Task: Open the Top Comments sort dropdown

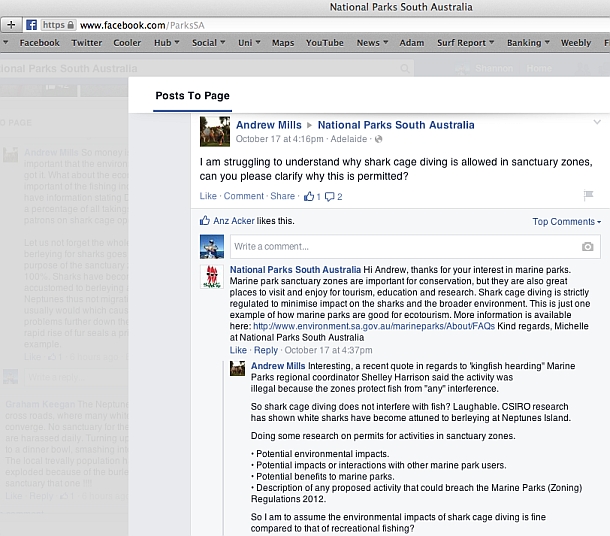Action: point(566,221)
